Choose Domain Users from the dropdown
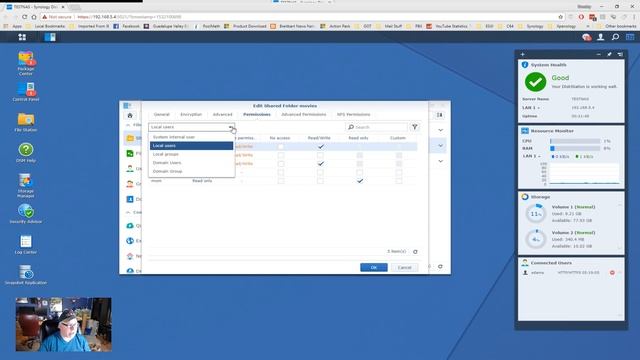Viewport: 640px width, 360px height. pyautogui.click(x=191, y=163)
